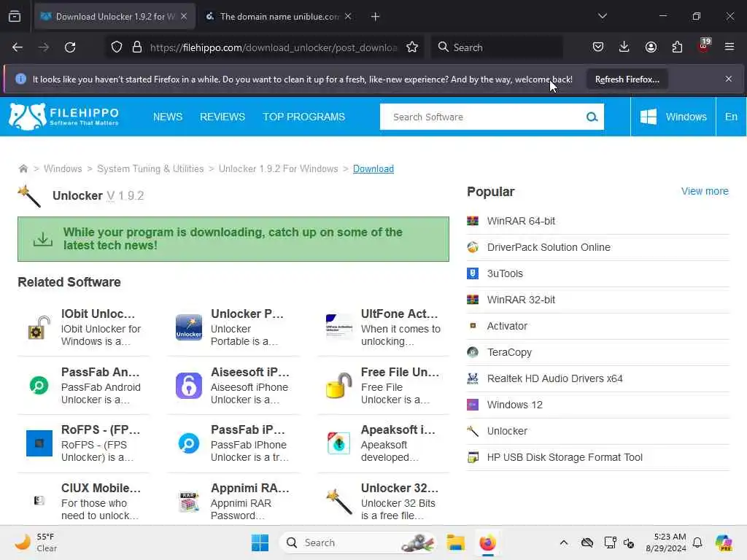Click the FileHippo logo

[x=64, y=117]
